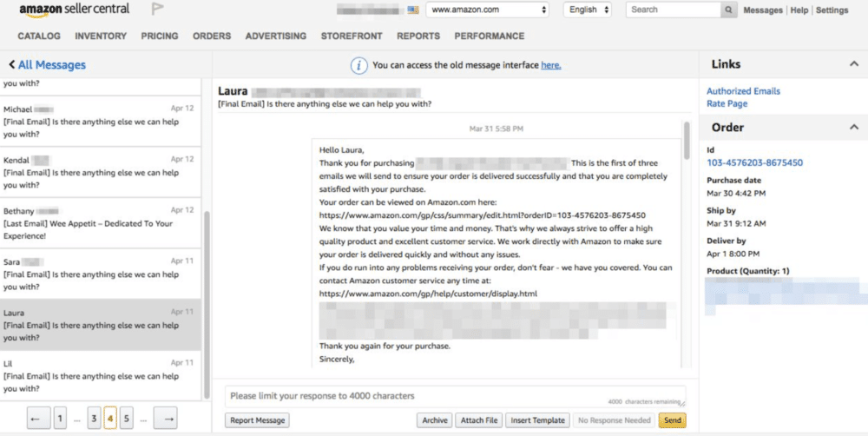Image resolution: width=868 pixels, height=436 pixels.
Task: Open the CATALOG menu
Action: point(39,36)
